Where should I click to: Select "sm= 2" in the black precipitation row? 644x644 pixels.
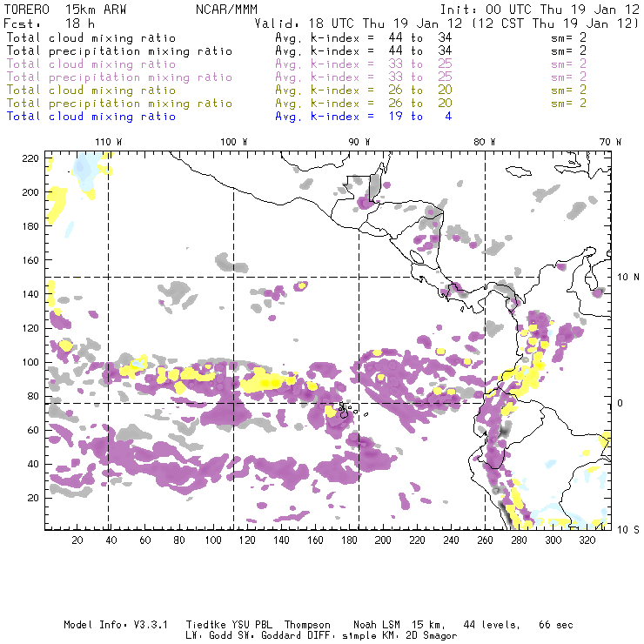[x=569, y=51]
